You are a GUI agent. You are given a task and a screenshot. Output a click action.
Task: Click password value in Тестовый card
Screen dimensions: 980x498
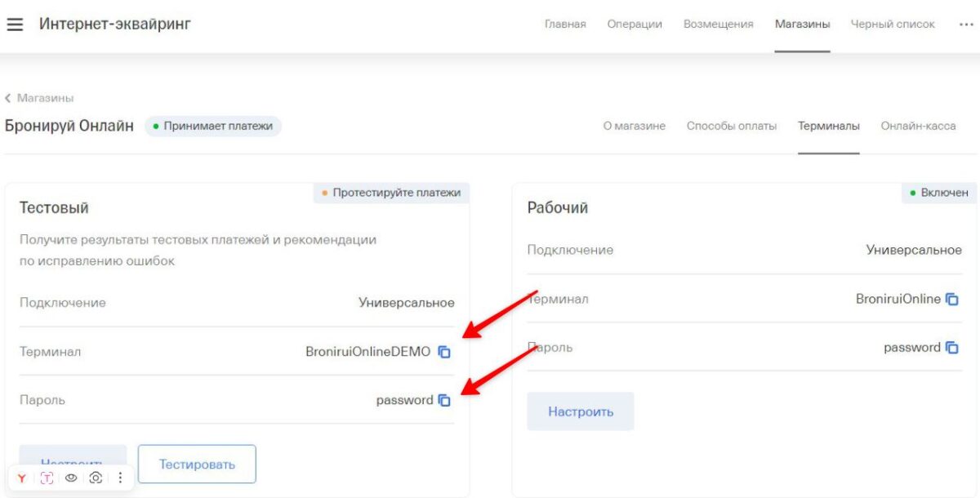[x=404, y=400]
